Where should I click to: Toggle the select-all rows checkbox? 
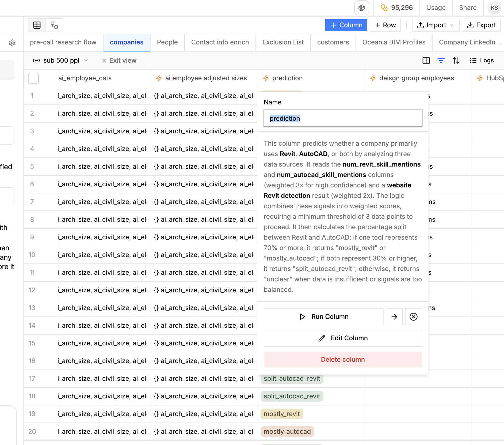coord(33,78)
